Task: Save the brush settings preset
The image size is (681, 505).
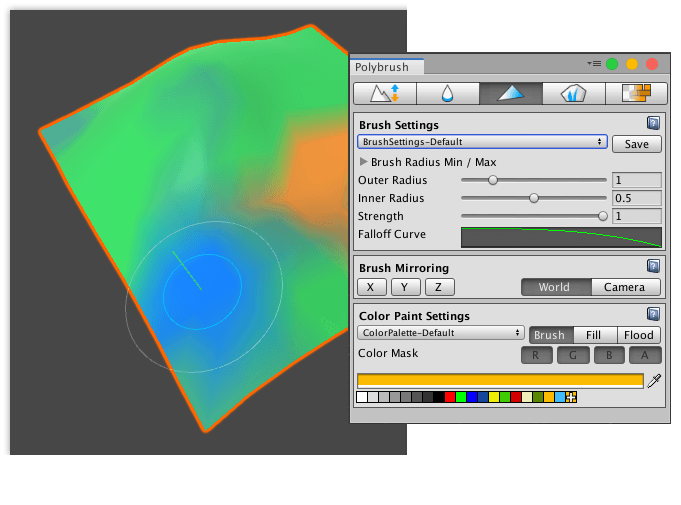Action: 637,144
